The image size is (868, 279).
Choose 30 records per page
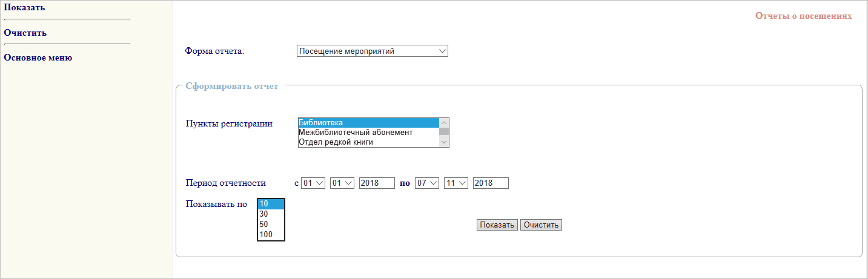tap(271, 214)
